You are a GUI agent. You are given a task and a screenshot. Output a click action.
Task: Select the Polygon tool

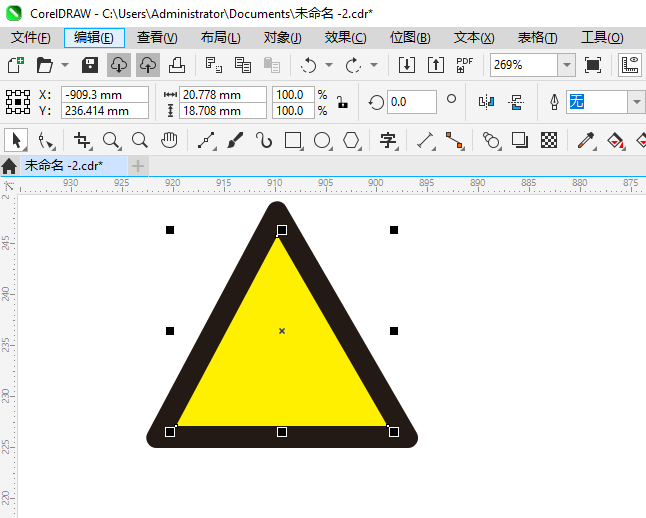tap(351, 141)
